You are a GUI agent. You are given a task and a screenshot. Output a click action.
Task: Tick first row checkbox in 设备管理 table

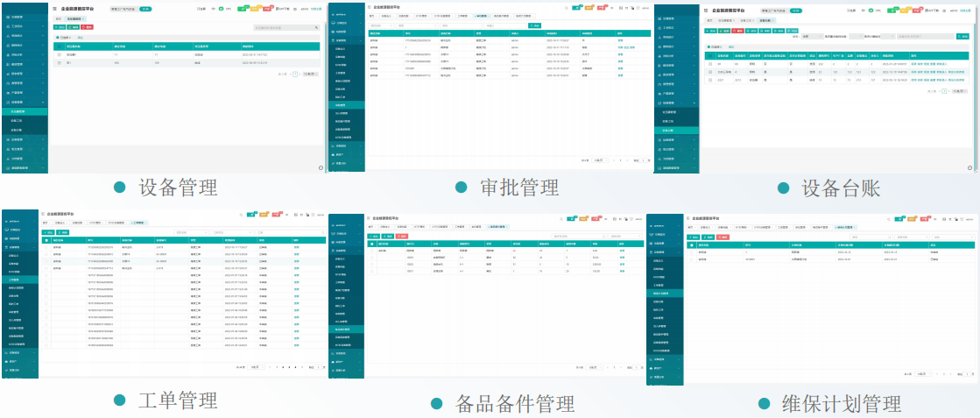click(x=60, y=55)
